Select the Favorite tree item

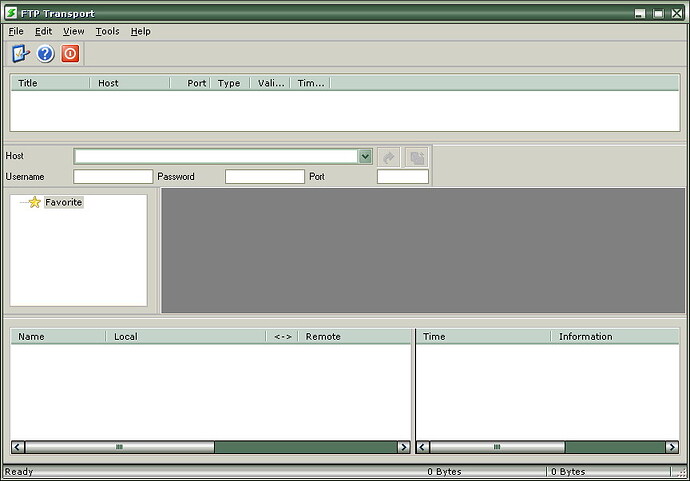(x=63, y=202)
